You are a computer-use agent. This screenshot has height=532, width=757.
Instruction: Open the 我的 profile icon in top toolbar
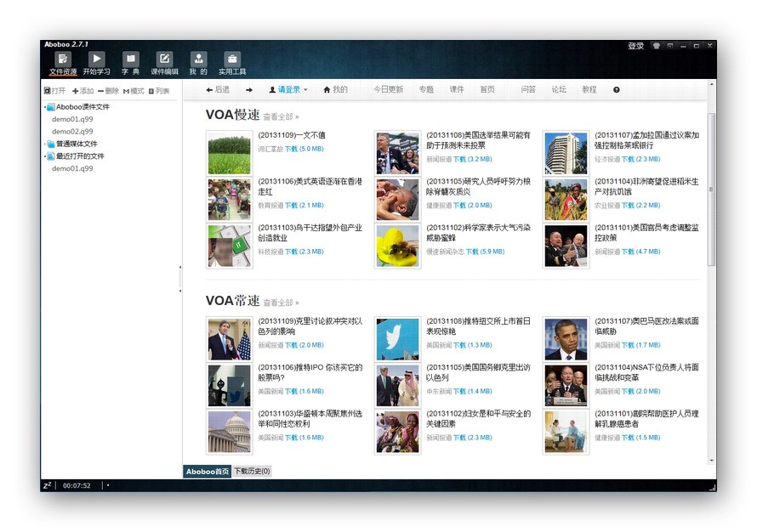(x=198, y=59)
